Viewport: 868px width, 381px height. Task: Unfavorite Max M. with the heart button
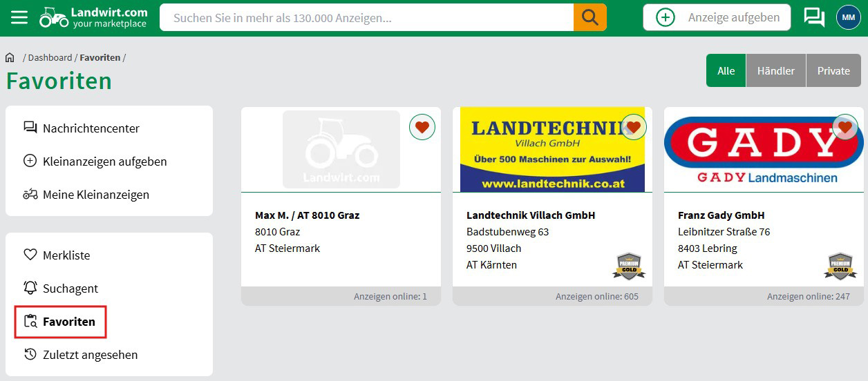(x=422, y=127)
